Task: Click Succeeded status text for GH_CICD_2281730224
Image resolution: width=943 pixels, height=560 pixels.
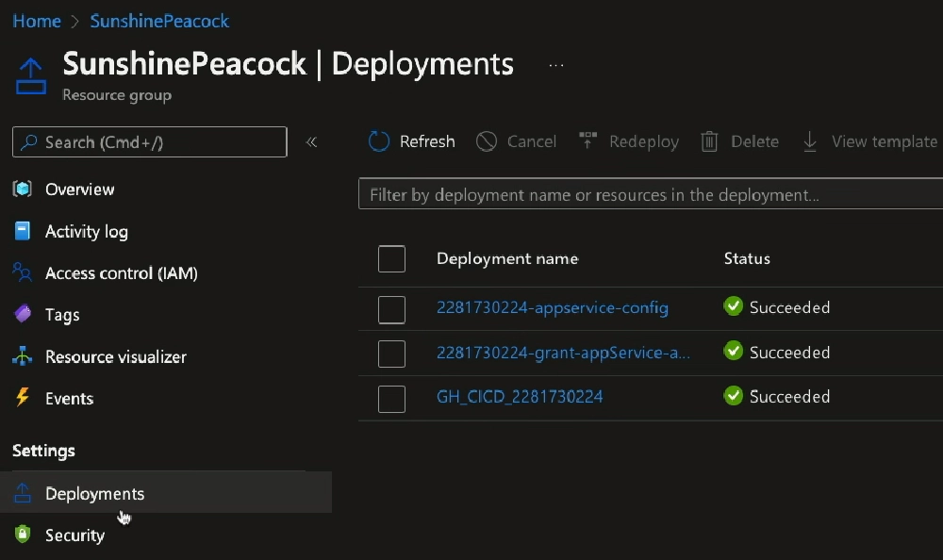Action: pyautogui.click(x=789, y=396)
